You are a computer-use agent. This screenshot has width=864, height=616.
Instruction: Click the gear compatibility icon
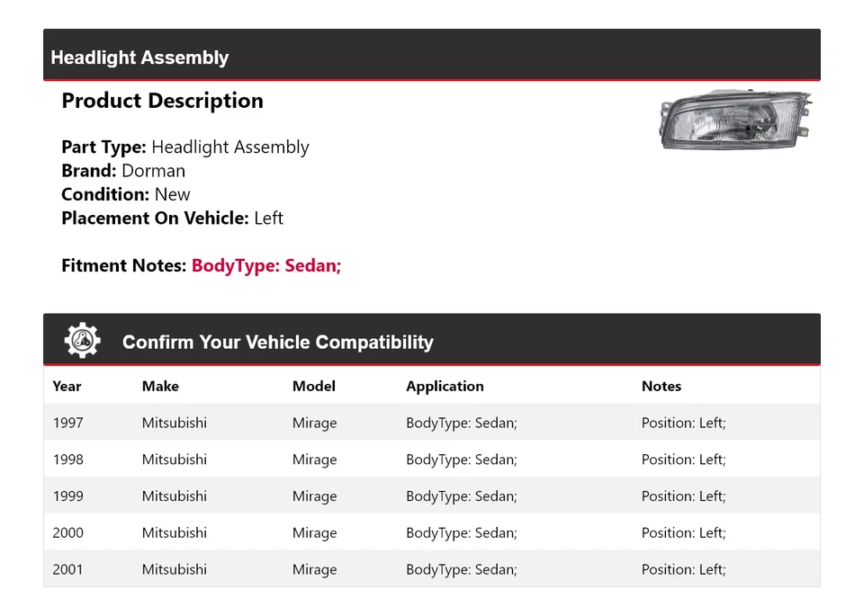pyautogui.click(x=82, y=341)
